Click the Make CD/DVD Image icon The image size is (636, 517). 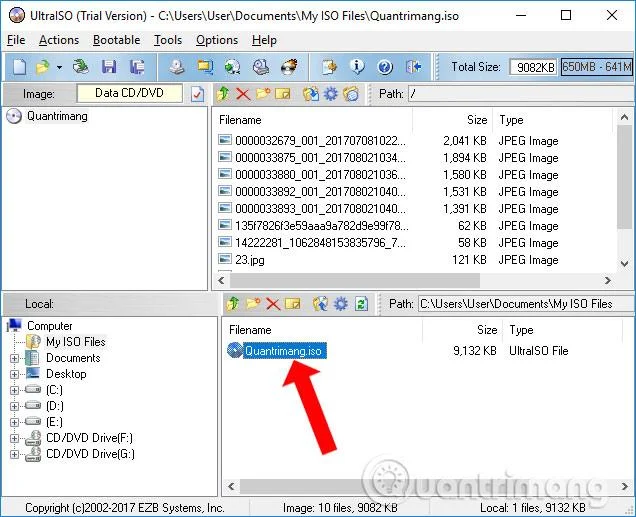(x=177, y=67)
